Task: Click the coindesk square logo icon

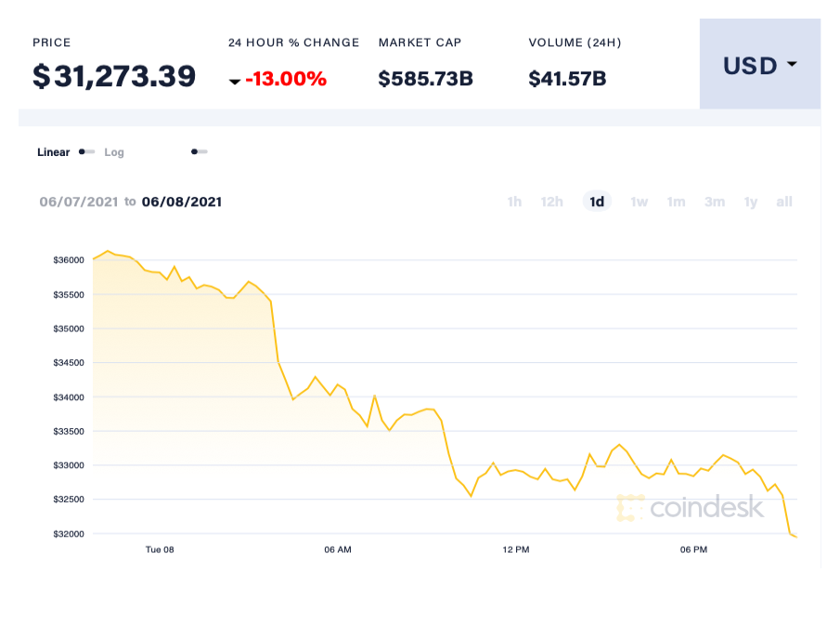Action: [630, 508]
